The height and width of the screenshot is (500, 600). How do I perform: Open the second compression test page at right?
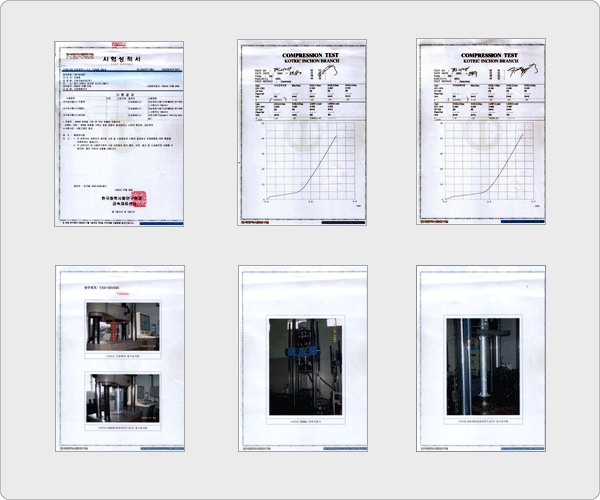tap(481, 131)
